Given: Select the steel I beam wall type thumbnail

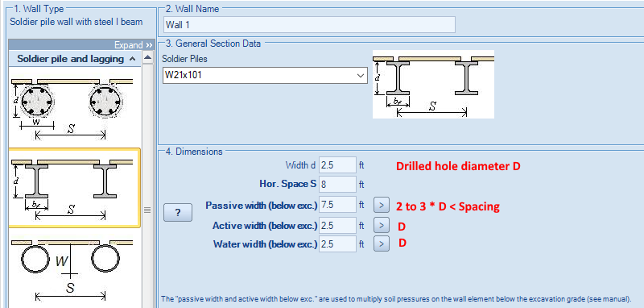Looking at the screenshot, I should [74, 188].
